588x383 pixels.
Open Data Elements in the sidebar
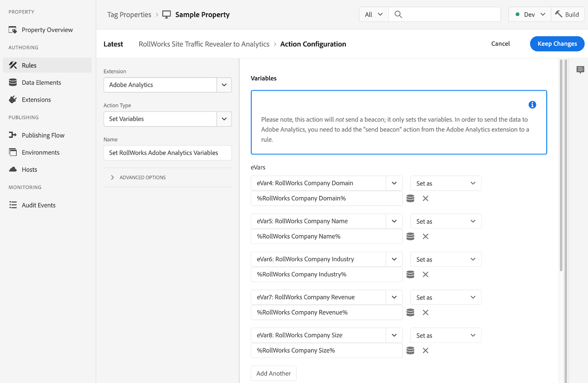click(41, 83)
